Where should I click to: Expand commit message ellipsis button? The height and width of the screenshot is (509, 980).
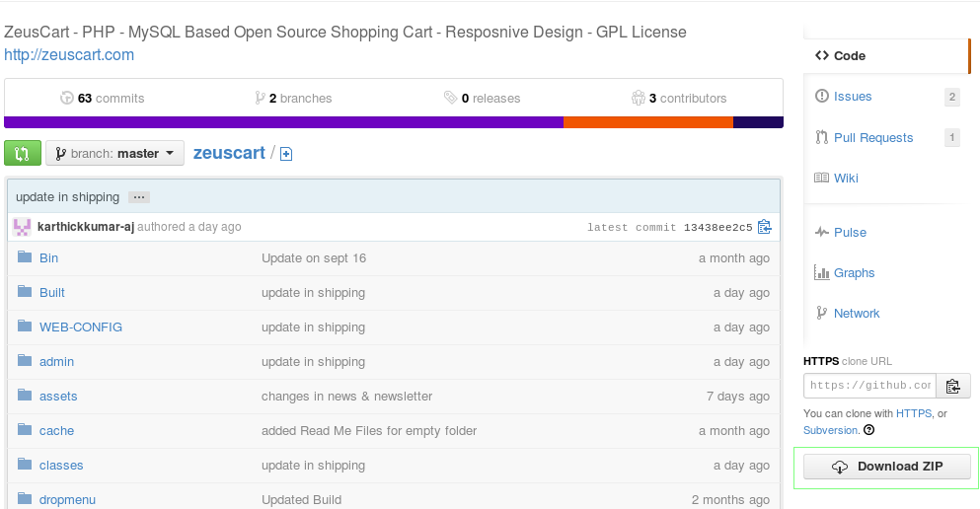(x=139, y=197)
